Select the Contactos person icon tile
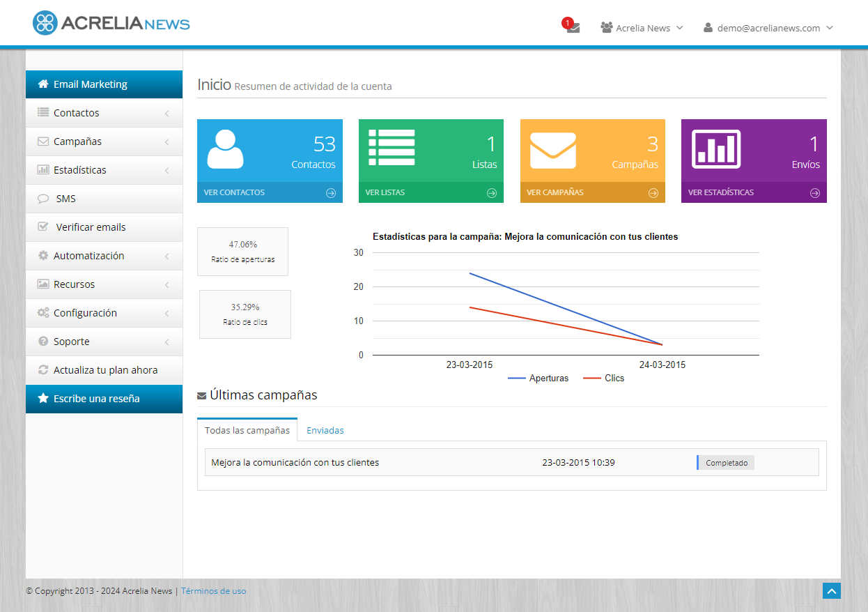Image resolution: width=868 pixels, height=612 pixels. tap(225, 148)
